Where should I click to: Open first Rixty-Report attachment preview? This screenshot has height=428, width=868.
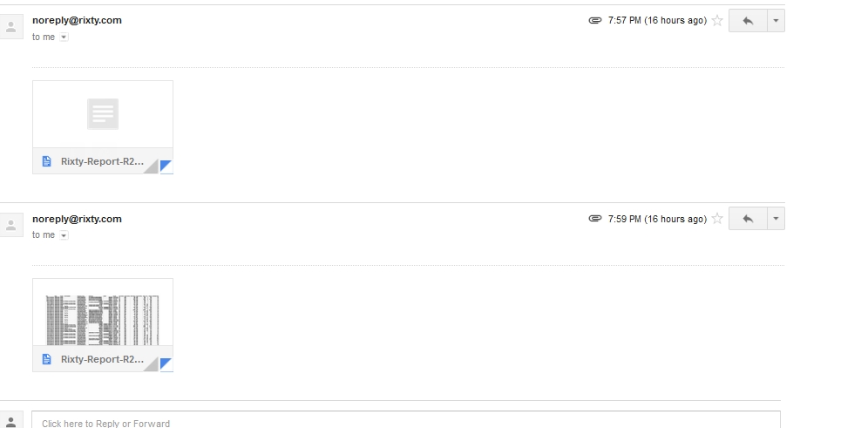102,115
